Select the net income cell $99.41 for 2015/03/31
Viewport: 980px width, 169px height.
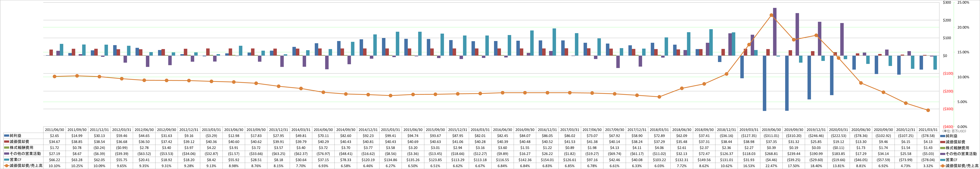[390, 136]
